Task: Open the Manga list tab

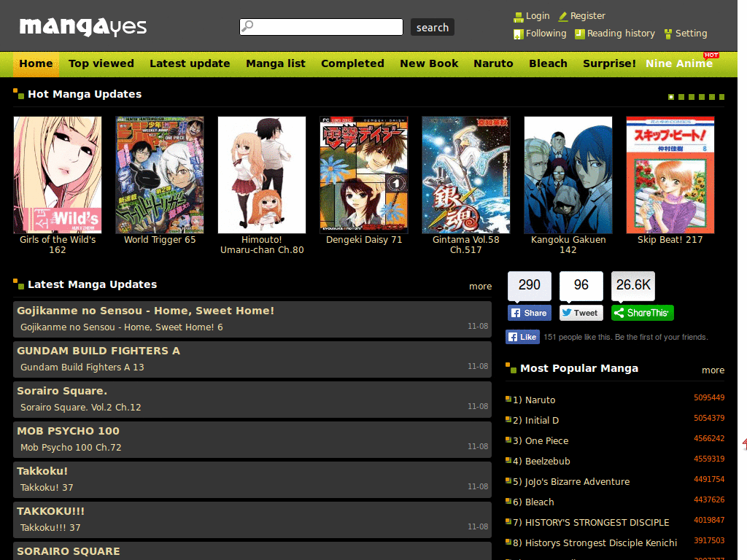Action: click(x=275, y=64)
